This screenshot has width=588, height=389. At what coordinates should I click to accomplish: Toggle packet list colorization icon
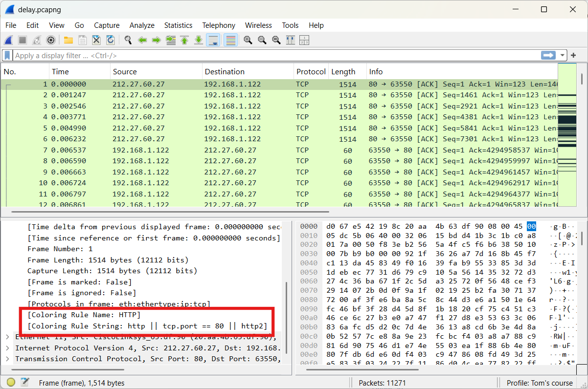pos(230,40)
